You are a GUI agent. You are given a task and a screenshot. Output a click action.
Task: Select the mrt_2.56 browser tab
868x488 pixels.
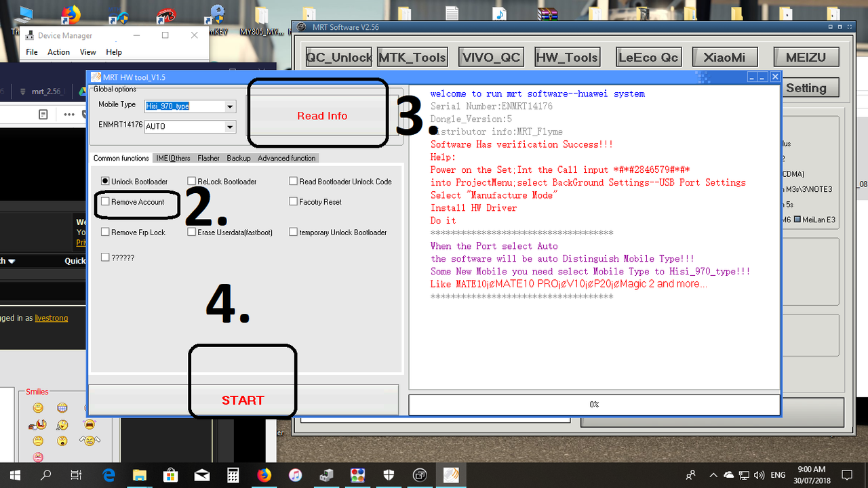click(x=43, y=91)
